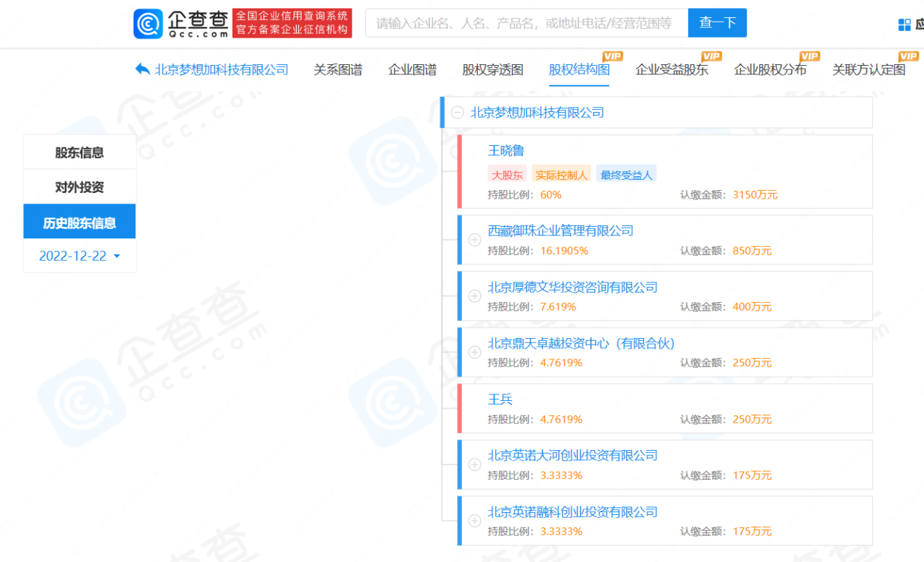
Task: Click the 最终受益人 tag
Action: pos(626,175)
